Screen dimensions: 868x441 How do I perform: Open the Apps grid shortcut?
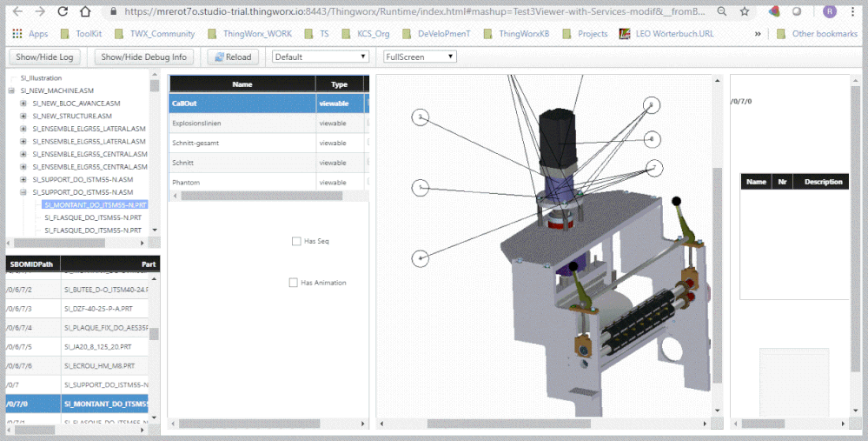[30, 34]
